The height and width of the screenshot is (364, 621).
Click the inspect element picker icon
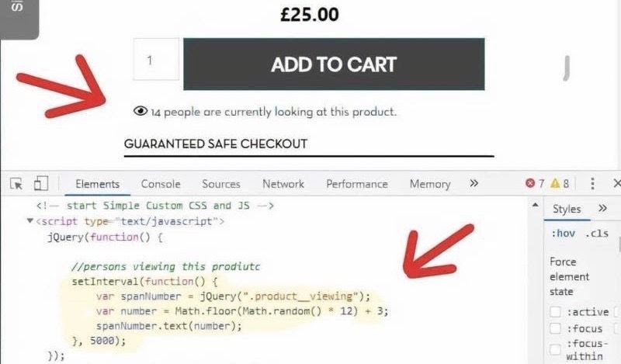click(x=16, y=184)
